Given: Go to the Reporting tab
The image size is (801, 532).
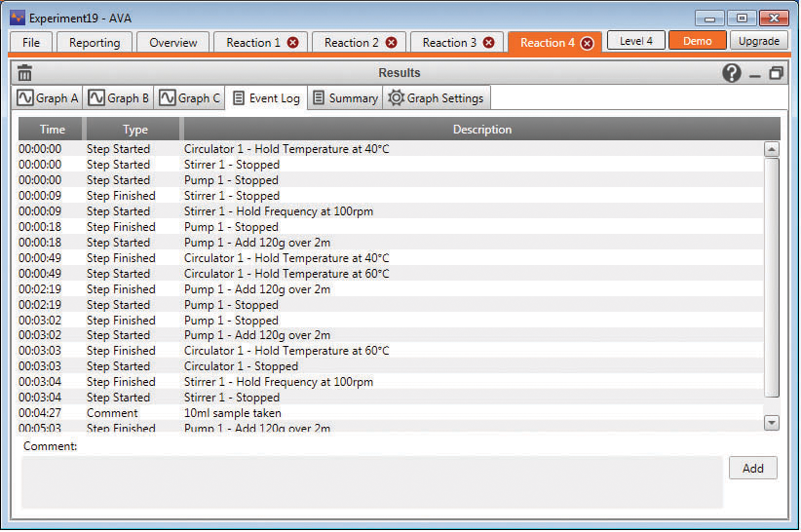Looking at the screenshot, I should pos(95,42).
